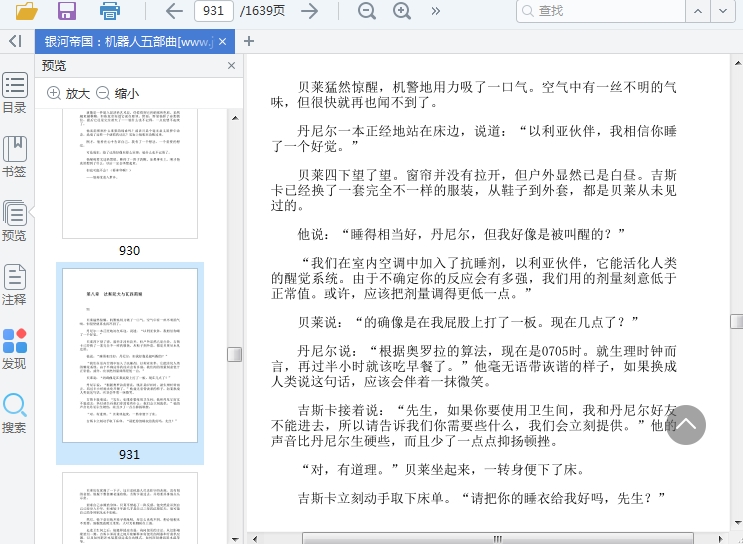This screenshot has height=544, width=743.
Task: Open the 发现 discover sidebar panel
Action: (x=14, y=349)
